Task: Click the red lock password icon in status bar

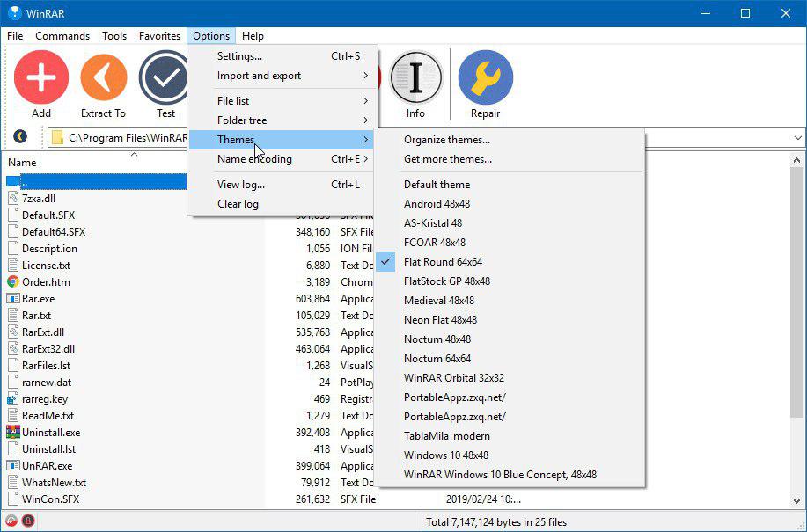Action: 27,521
